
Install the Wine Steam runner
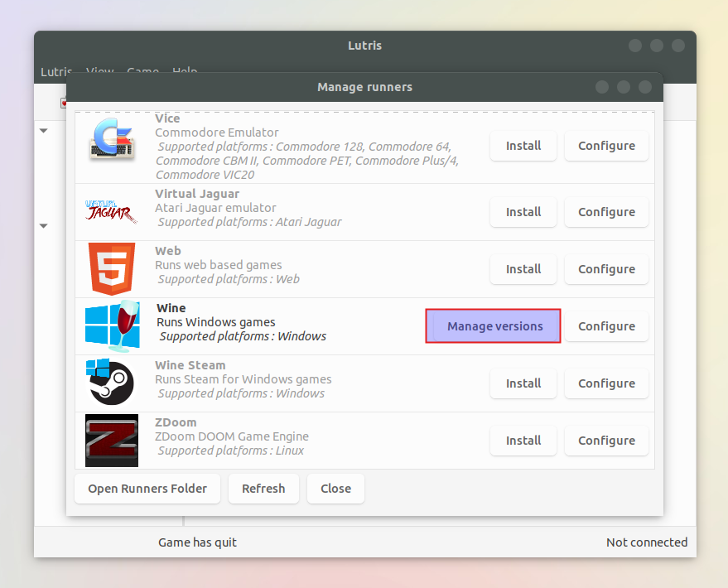tap(523, 383)
